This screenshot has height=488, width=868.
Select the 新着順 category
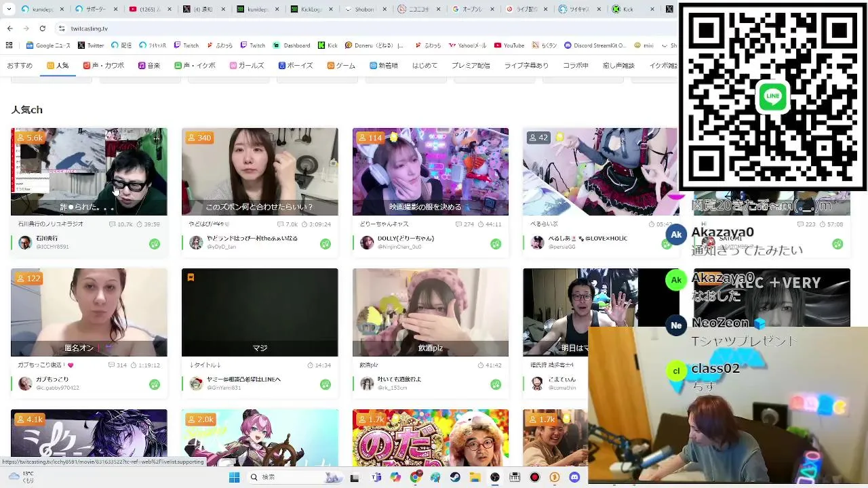pyautogui.click(x=384, y=66)
